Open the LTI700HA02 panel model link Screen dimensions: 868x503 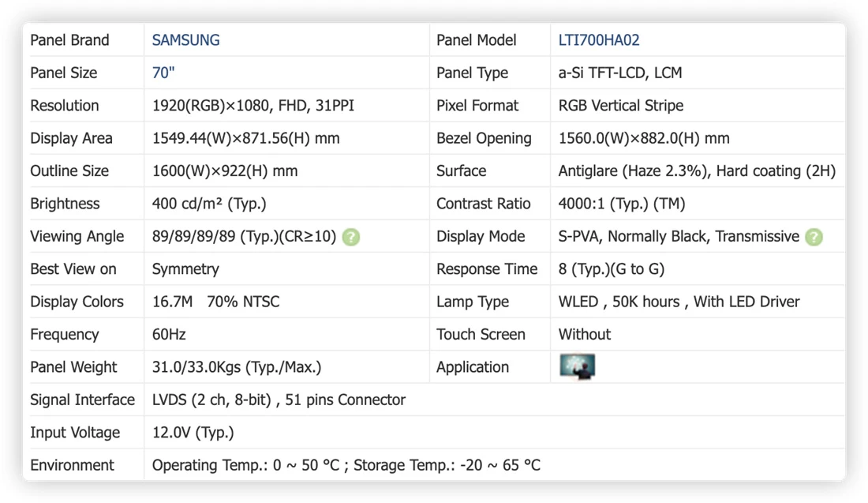click(598, 40)
